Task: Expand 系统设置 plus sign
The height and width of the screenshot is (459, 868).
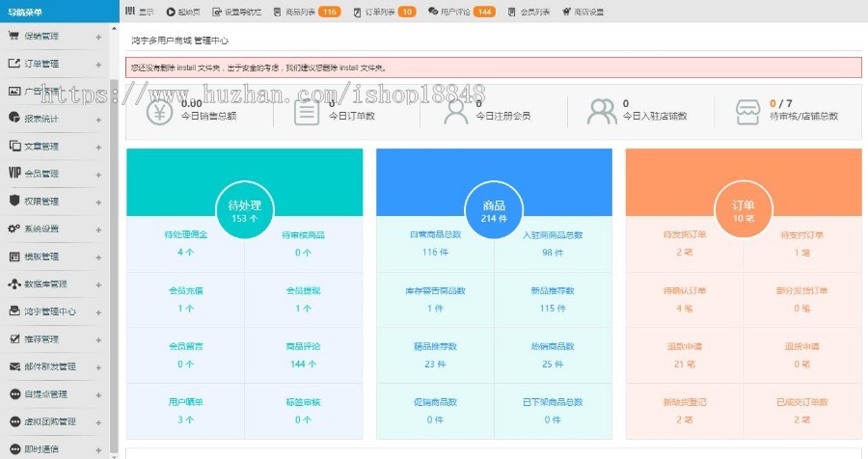Action: click(x=98, y=229)
